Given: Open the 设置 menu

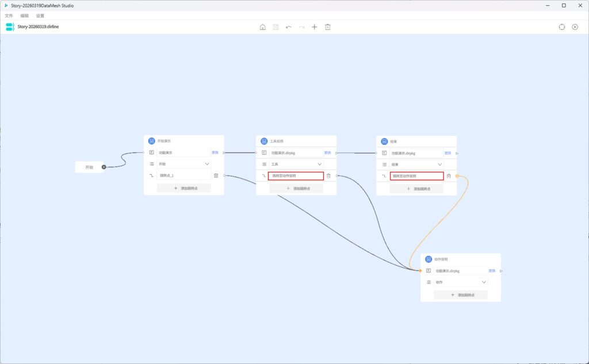Looking at the screenshot, I should pyautogui.click(x=40, y=16).
